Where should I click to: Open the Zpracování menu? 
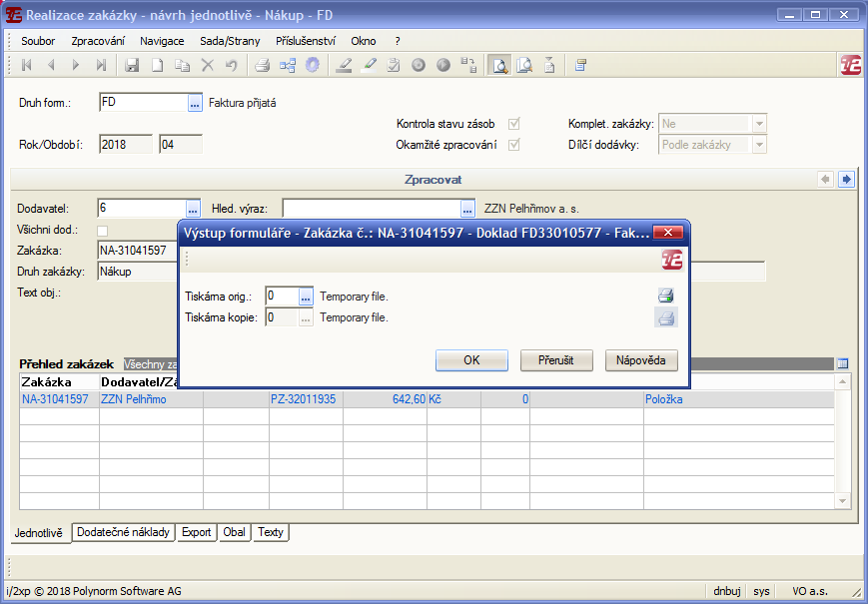(x=98, y=41)
